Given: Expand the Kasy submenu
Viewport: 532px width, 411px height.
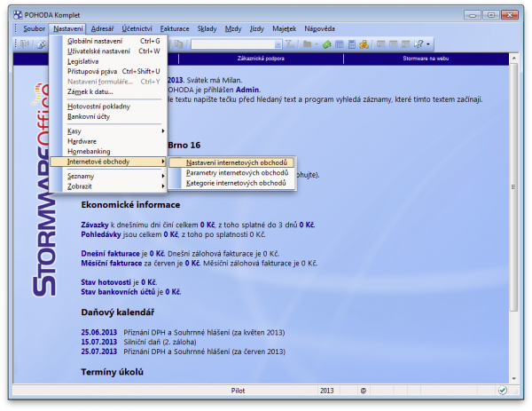Looking at the screenshot, I should [163, 131].
